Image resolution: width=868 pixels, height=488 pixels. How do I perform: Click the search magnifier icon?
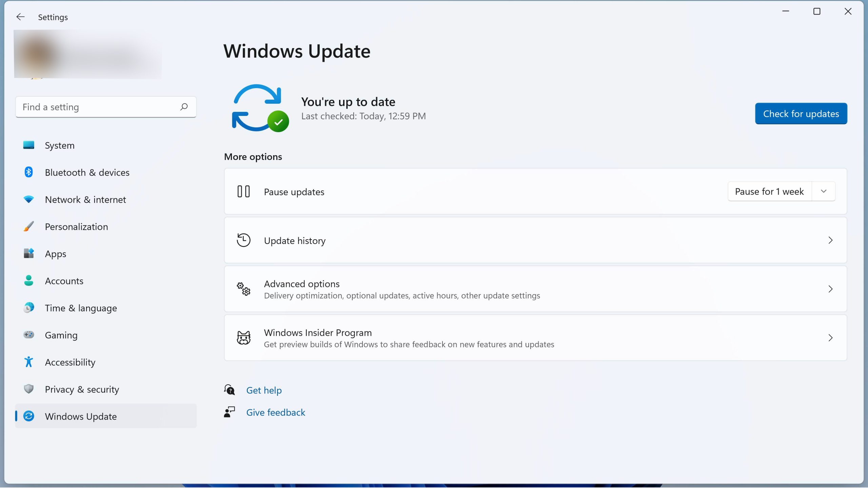tap(184, 107)
